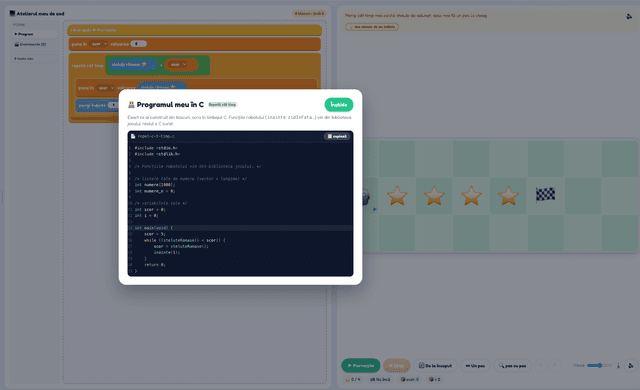
Task: Click the 'repetă cât timp' block label
Action: 87,65
